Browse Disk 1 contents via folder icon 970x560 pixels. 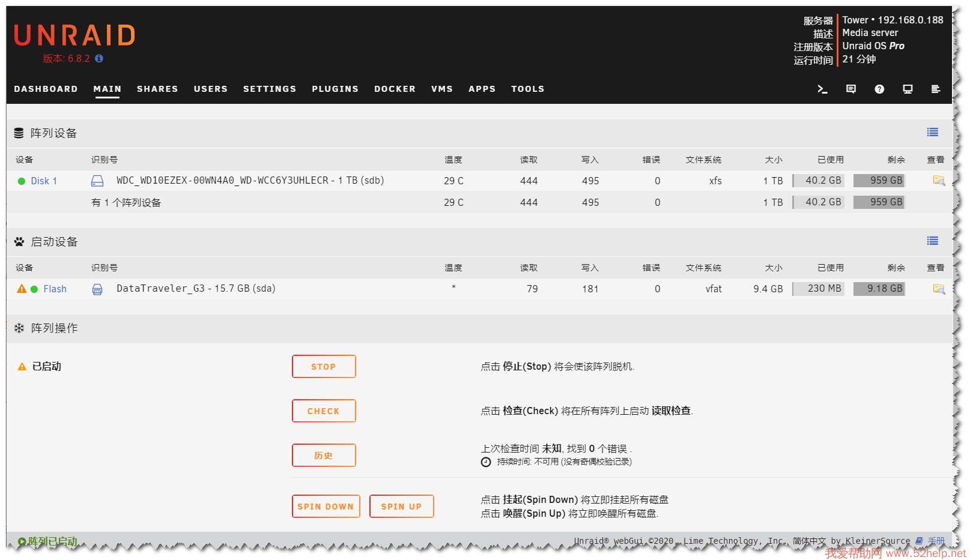938,181
